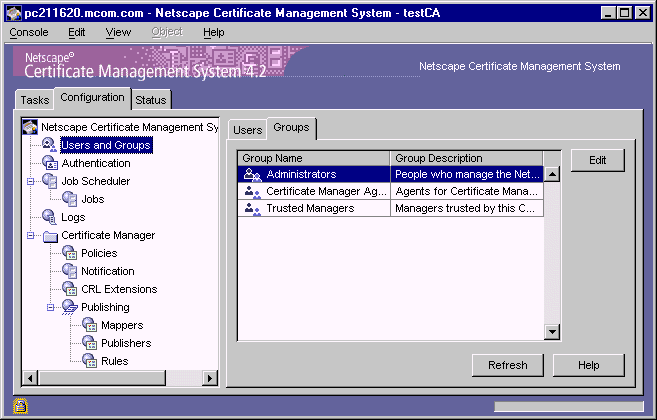Switch to the Status tab
657x420 pixels.
151,100
